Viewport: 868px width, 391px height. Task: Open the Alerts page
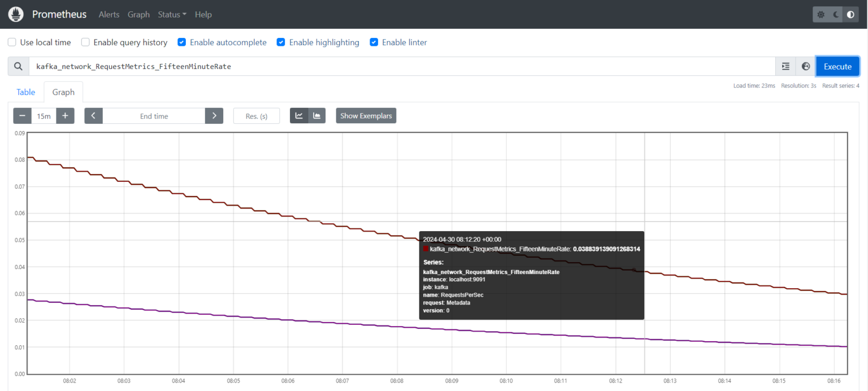click(x=108, y=14)
